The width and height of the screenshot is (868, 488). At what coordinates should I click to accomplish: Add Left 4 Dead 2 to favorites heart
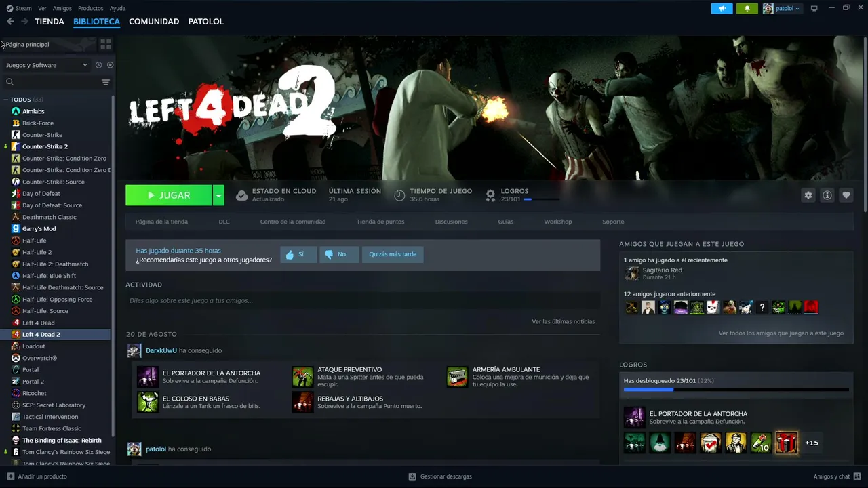pos(846,195)
